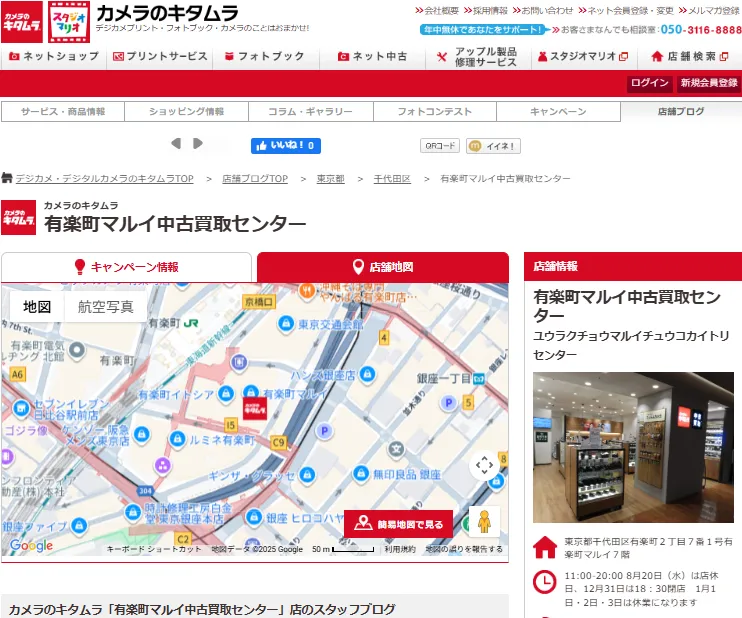Click 東京都 breadcrumb link
This screenshot has width=742, height=618.
coord(330,179)
